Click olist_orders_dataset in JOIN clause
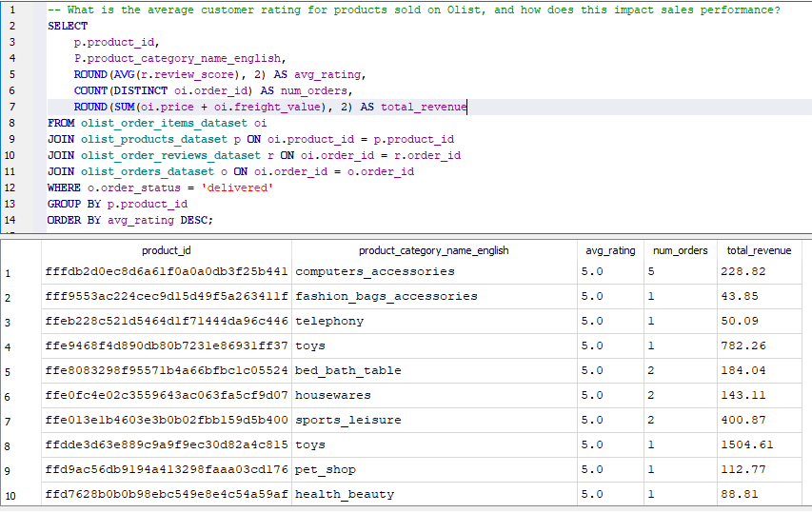812x513 pixels. 147,171
